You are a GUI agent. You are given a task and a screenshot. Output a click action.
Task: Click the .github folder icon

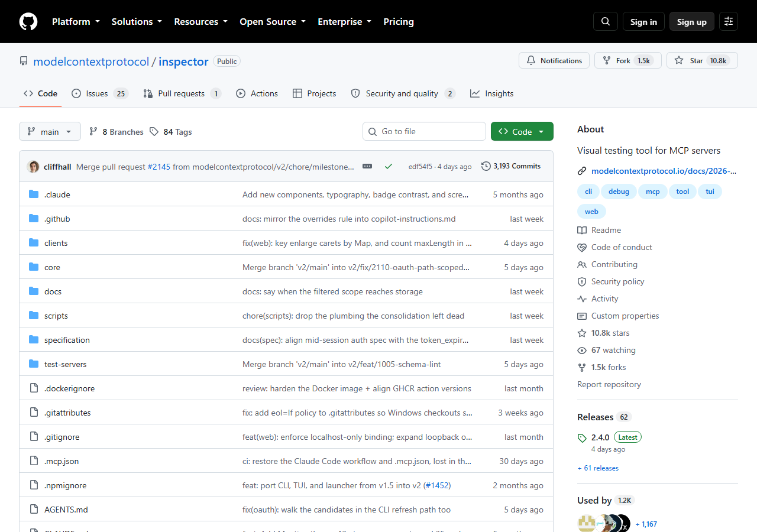coord(34,219)
